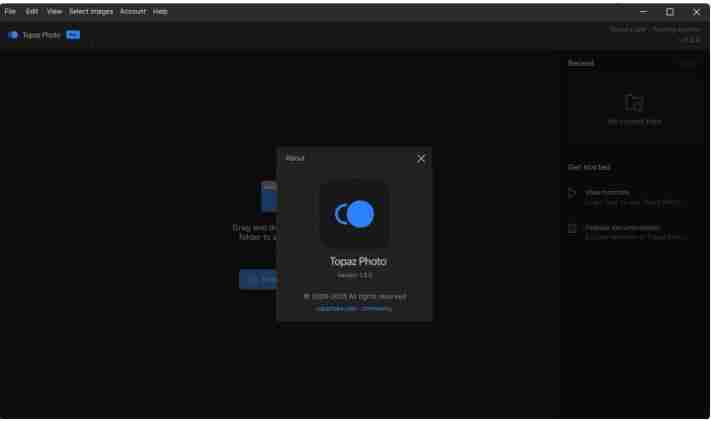Minimize the Topaz Photo window
This screenshot has width=711, height=421.
pyautogui.click(x=643, y=12)
